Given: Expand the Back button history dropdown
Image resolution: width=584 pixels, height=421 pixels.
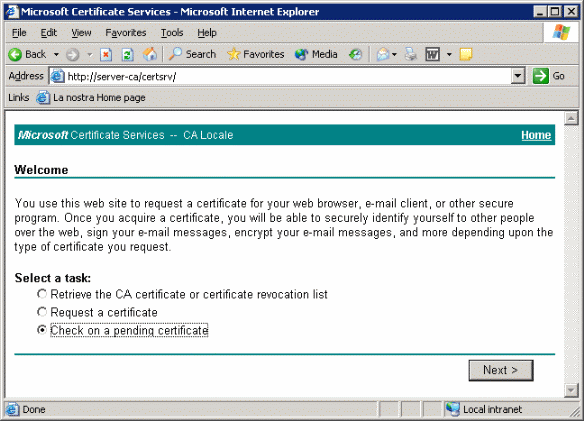Looking at the screenshot, I should [56, 55].
